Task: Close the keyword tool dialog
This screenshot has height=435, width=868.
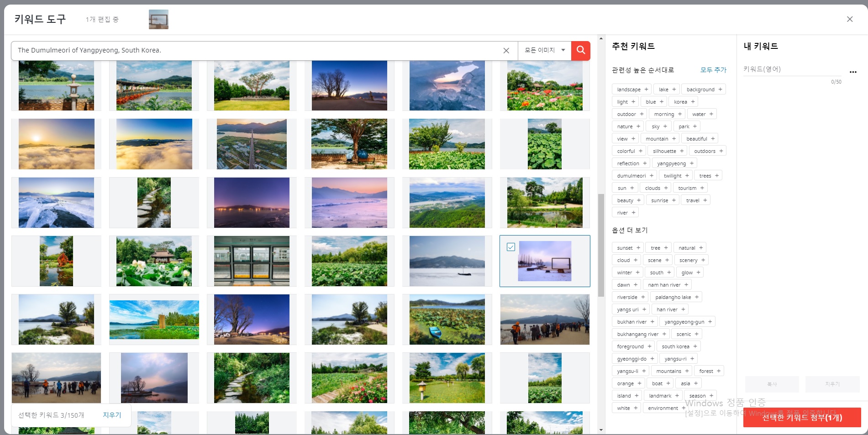Action: point(850,19)
